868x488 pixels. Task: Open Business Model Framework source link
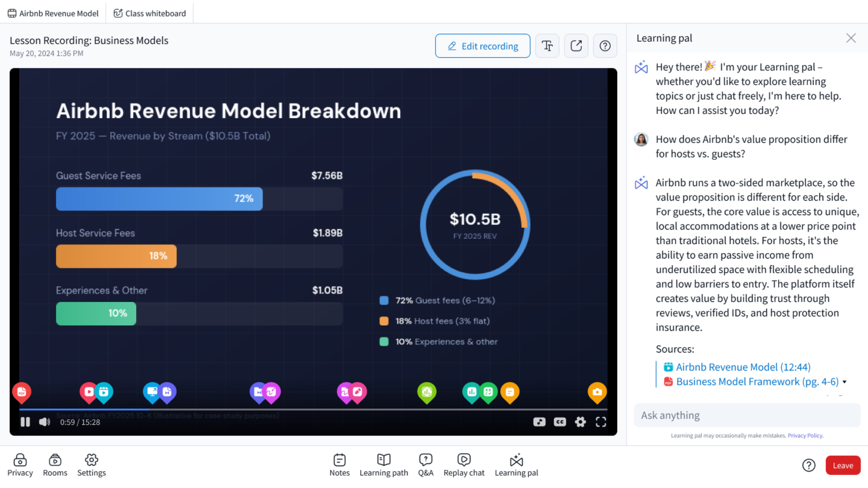[757, 382]
